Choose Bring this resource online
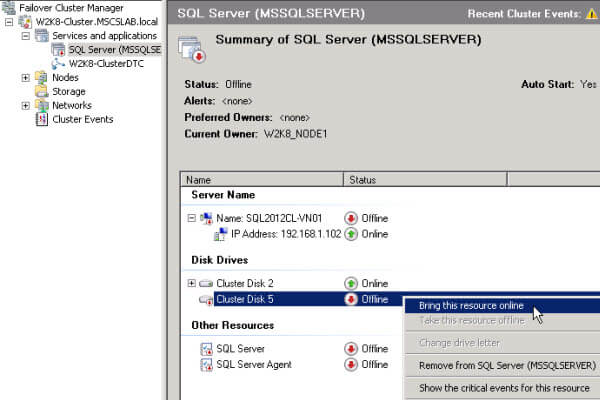 pyautogui.click(x=502, y=306)
